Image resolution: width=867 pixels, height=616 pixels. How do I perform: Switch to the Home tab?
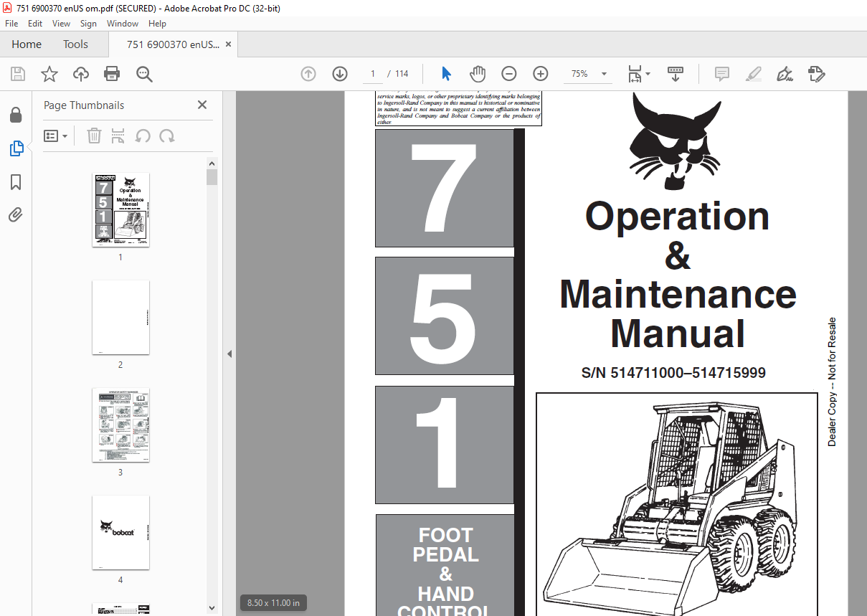(x=27, y=44)
